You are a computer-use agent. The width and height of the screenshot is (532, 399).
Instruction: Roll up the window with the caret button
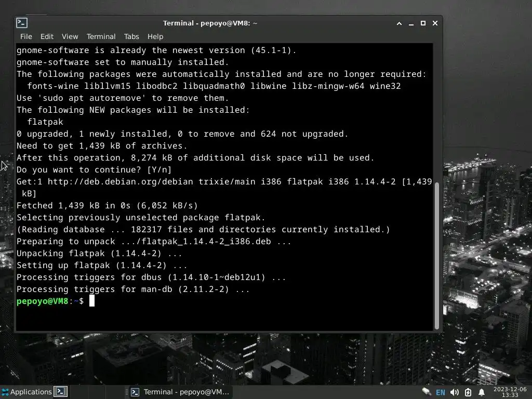tap(400, 23)
